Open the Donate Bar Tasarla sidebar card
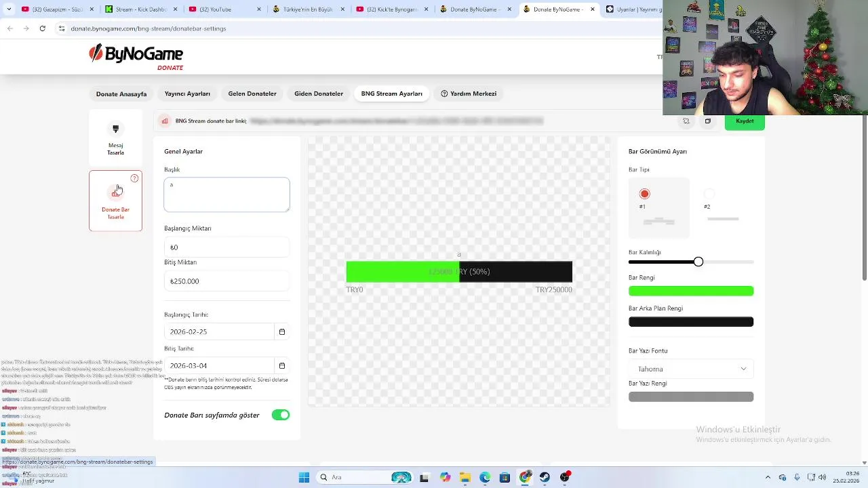The height and width of the screenshot is (488, 868). click(115, 201)
